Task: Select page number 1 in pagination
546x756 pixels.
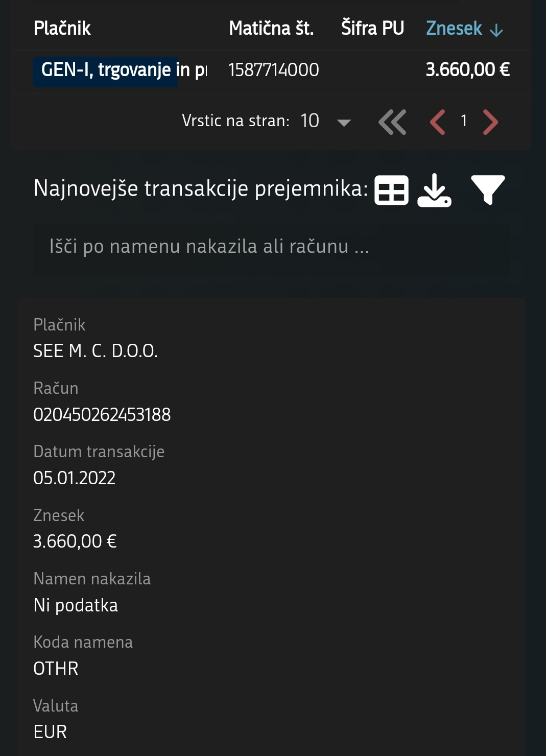Action: [464, 121]
